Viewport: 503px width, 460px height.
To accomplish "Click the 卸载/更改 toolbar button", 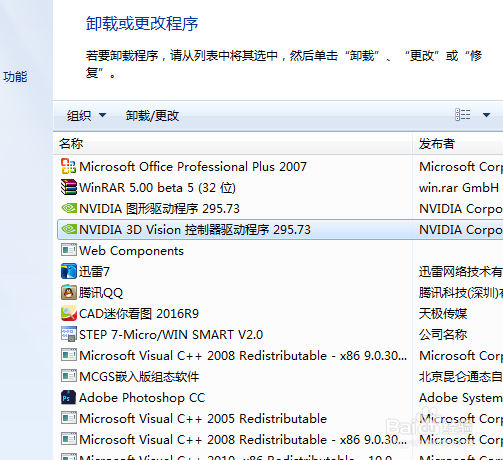I will click(152, 116).
